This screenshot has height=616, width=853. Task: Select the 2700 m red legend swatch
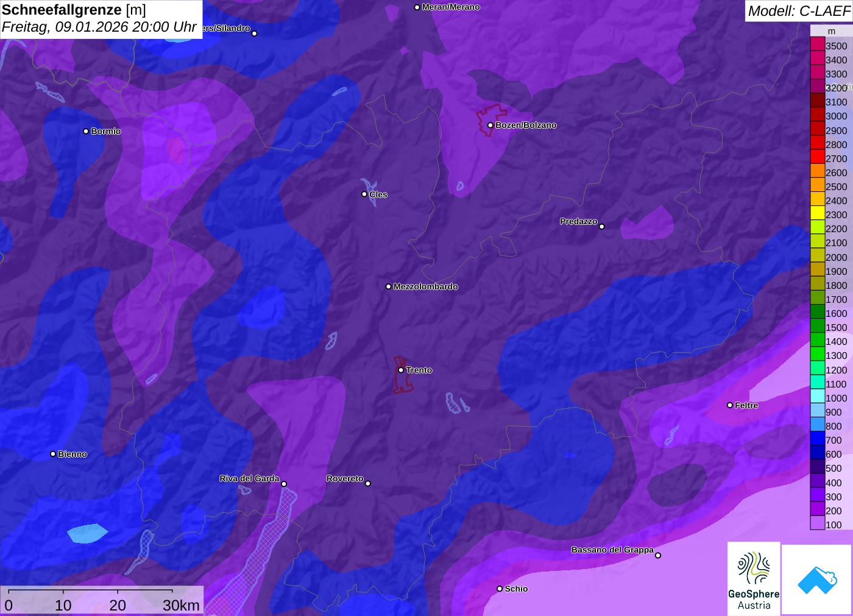[818, 157]
